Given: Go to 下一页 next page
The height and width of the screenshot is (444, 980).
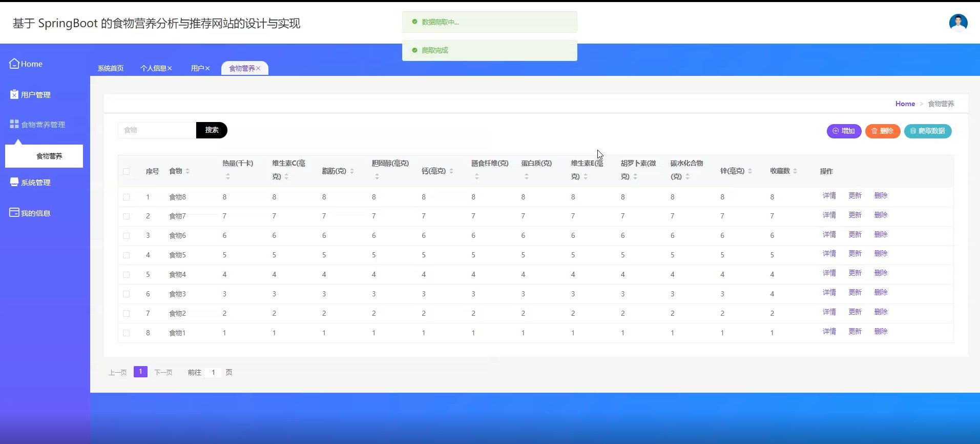Looking at the screenshot, I should point(163,373).
